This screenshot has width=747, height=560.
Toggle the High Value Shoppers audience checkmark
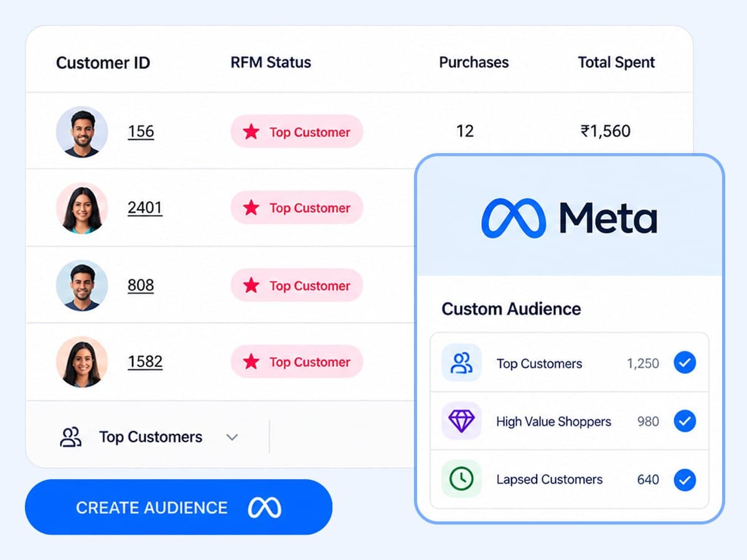coord(685,421)
